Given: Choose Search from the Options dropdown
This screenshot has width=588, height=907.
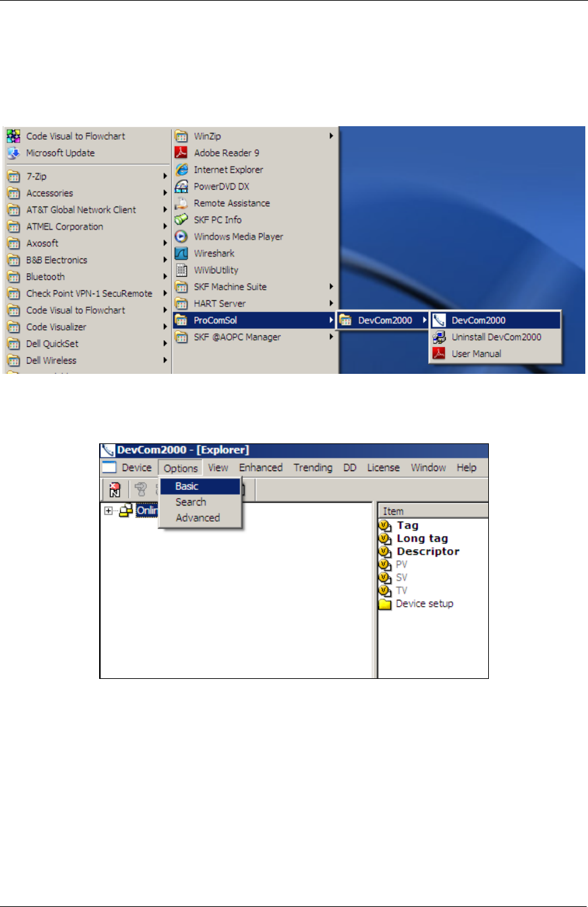Looking at the screenshot, I should tap(200, 502).
